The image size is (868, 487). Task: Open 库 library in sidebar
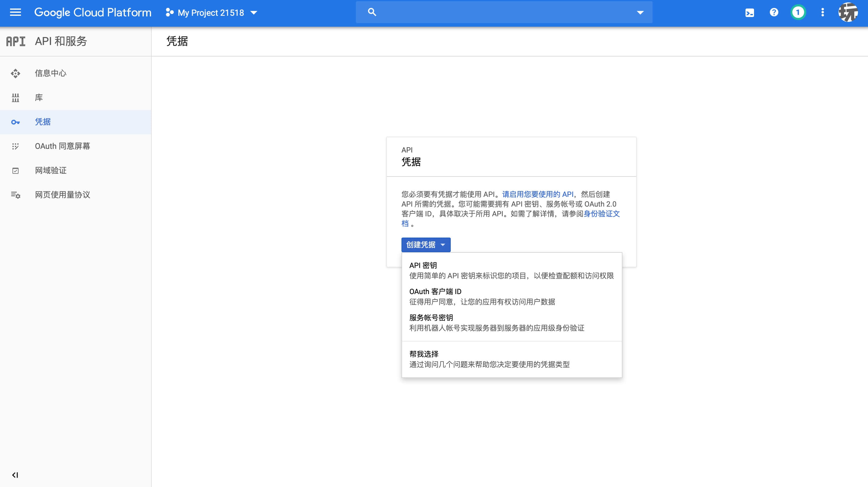click(75, 98)
